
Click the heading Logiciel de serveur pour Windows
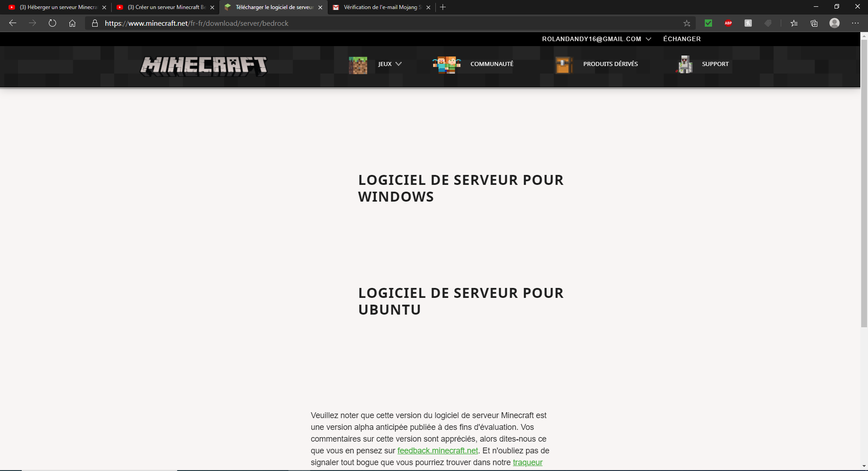click(461, 188)
